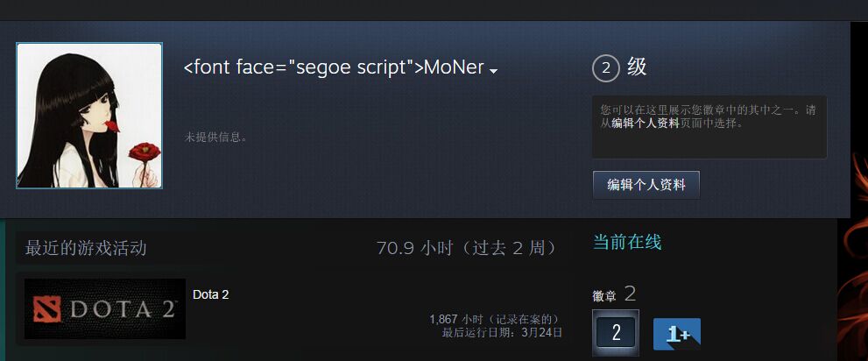Click the badge count number beside 徽章

(630, 294)
